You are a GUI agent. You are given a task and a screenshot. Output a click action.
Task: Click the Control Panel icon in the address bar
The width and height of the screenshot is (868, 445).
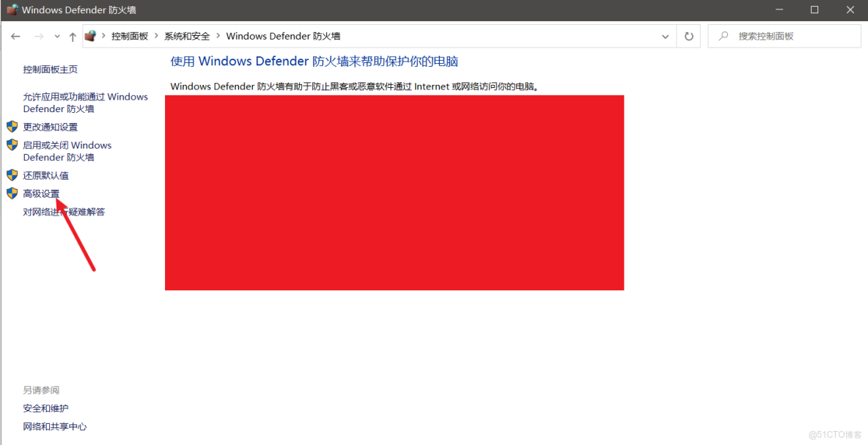90,35
